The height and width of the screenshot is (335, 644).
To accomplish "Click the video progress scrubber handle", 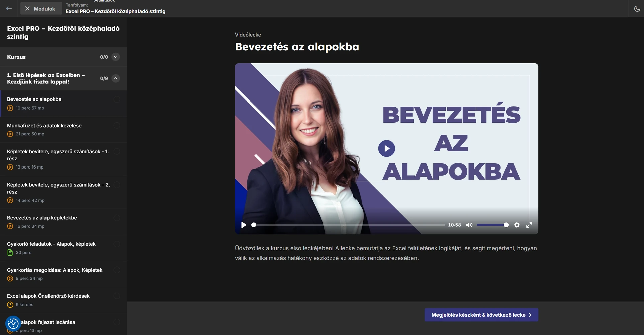I will coord(254,225).
